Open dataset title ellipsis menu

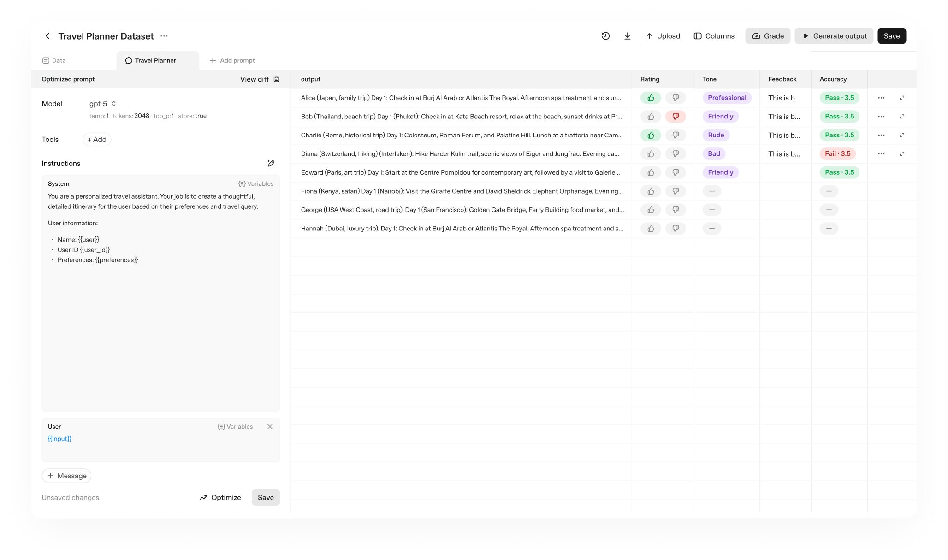pos(164,36)
